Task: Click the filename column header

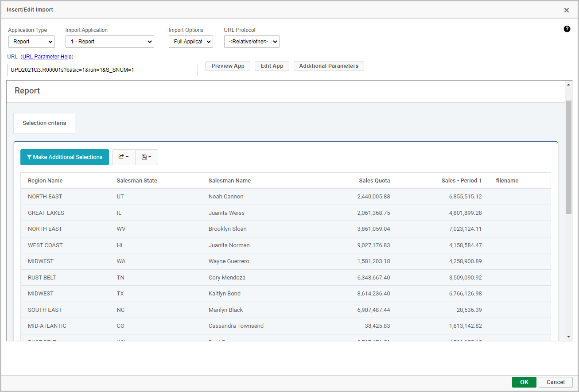Action: pyautogui.click(x=507, y=181)
